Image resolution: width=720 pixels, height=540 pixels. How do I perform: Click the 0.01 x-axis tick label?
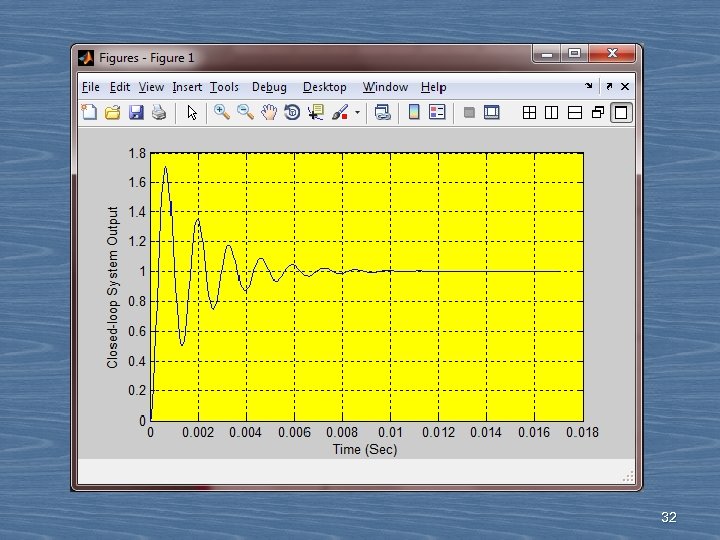tap(390, 433)
